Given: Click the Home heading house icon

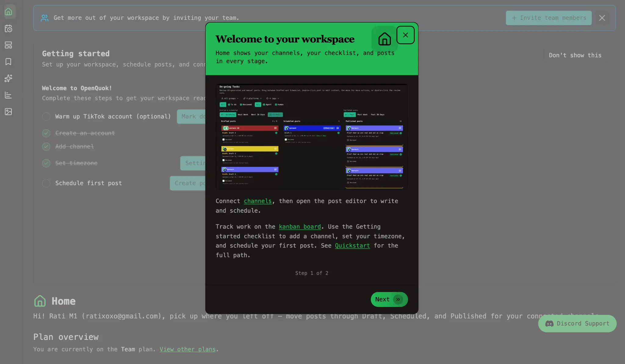Looking at the screenshot, I should pyautogui.click(x=40, y=301).
